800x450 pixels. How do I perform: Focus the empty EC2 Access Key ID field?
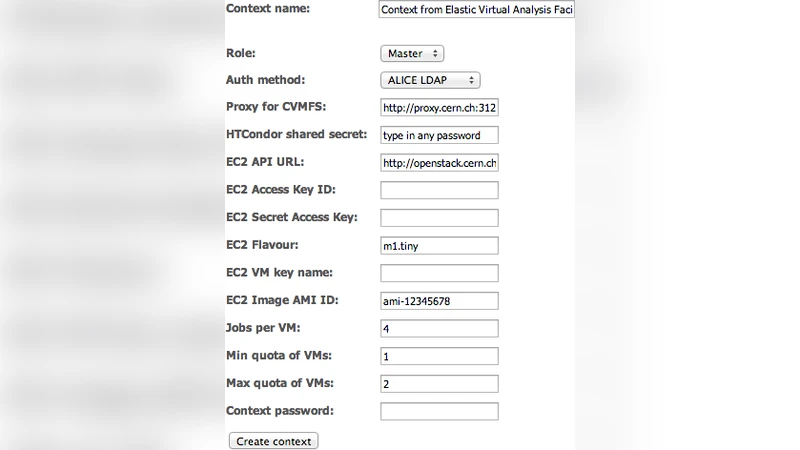(439, 190)
